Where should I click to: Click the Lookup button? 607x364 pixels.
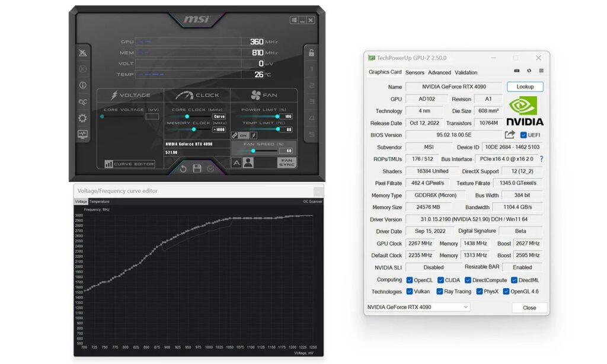[525, 87]
